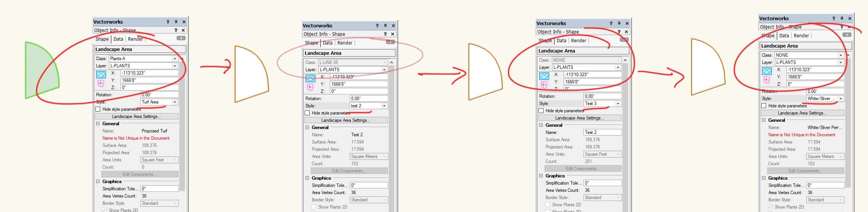
Task: Click the Name field containing Test 2 in the Test 3 palette
Action: tap(602, 132)
